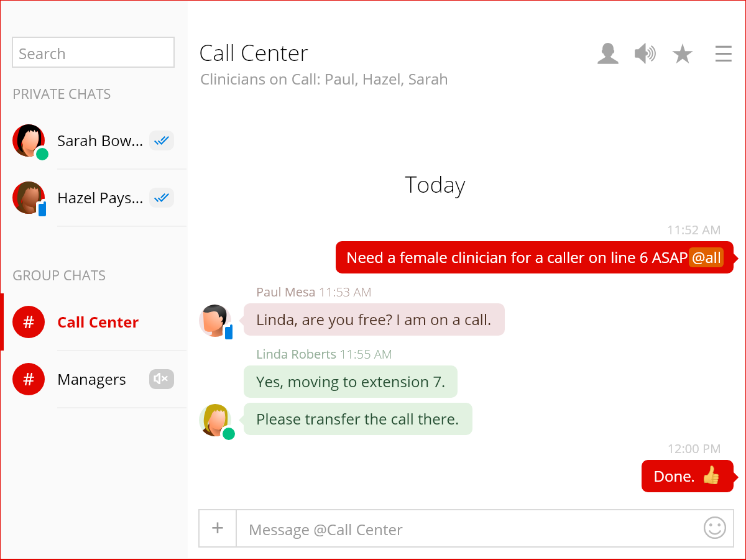The height and width of the screenshot is (560, 746).
Task: Click the Call Center hash icon
Action: click(x=29, y=322)
